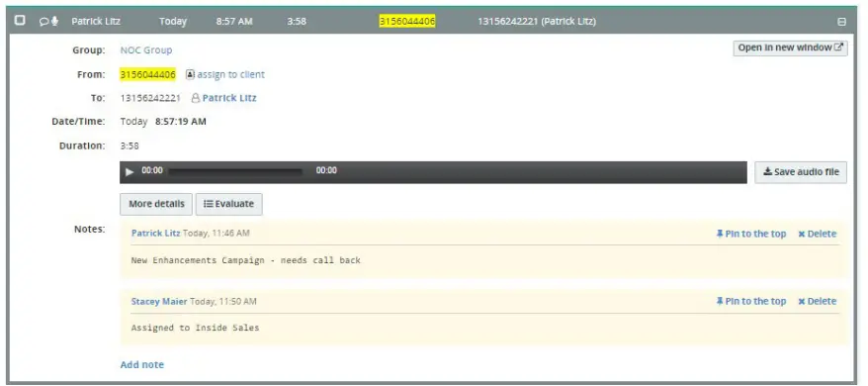This screenshot has width=868, height=386.
Task: Click the note text 'New Enhancements Campaign - needs call back'
Action: coord(246,260)
